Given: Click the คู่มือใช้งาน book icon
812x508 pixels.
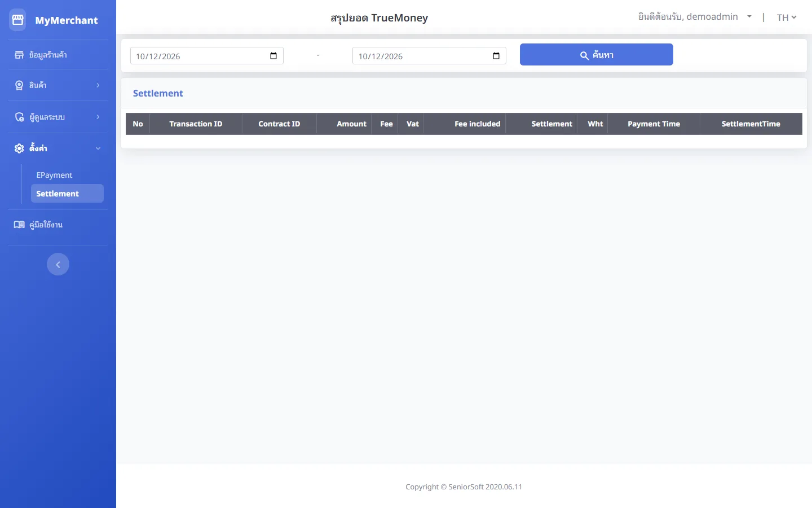Looking at the screenshot, I should (x=19, y=225).
